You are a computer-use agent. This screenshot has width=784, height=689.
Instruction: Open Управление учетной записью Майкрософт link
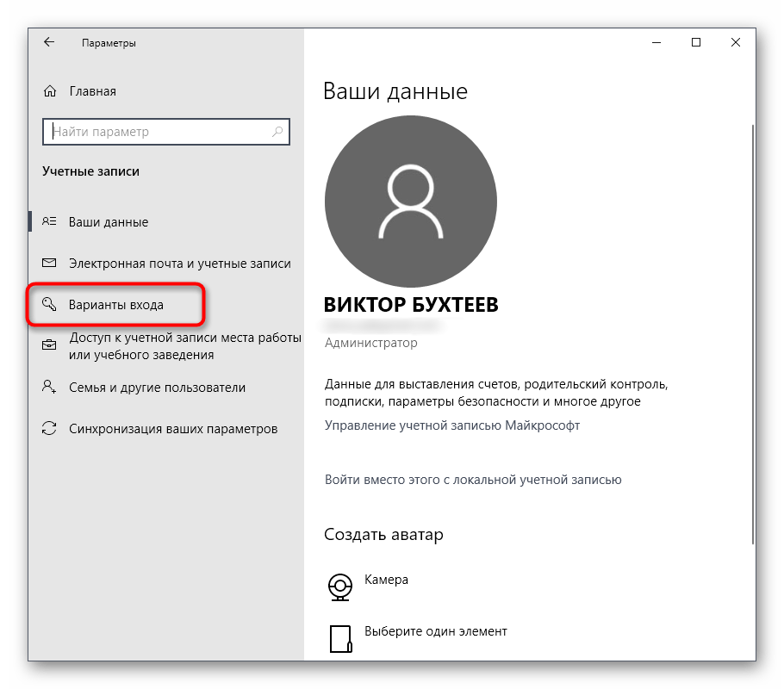452,425
